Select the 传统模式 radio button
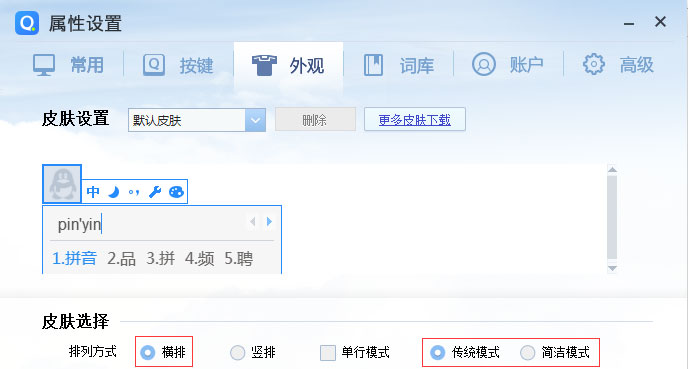Viewport: 688px width, 369px height. point(437,352)
